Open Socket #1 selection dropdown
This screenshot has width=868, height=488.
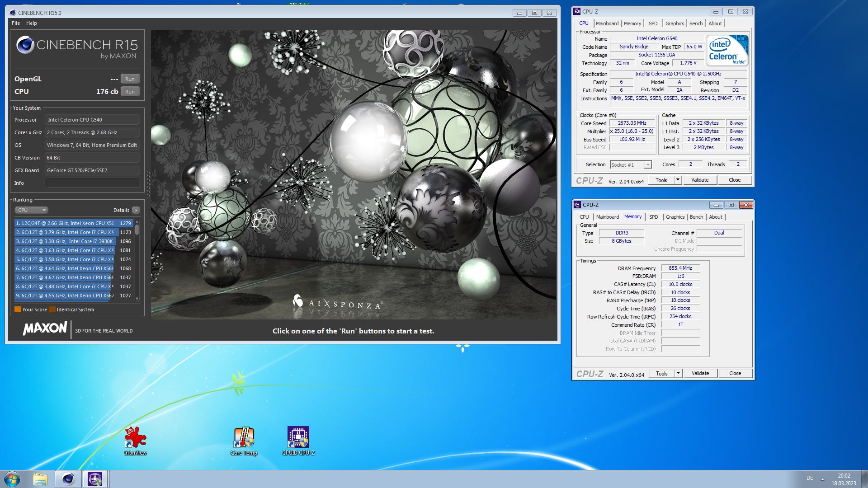pos(631,165)
